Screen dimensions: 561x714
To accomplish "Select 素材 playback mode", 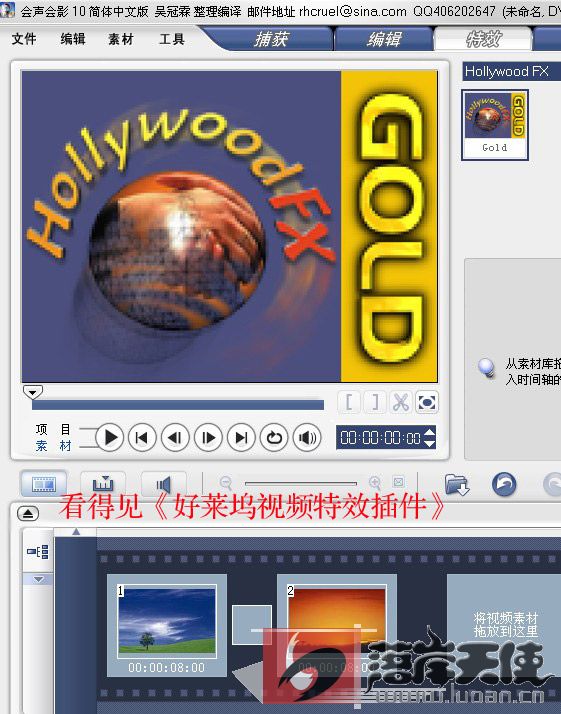I will click(x=53, y=446).
